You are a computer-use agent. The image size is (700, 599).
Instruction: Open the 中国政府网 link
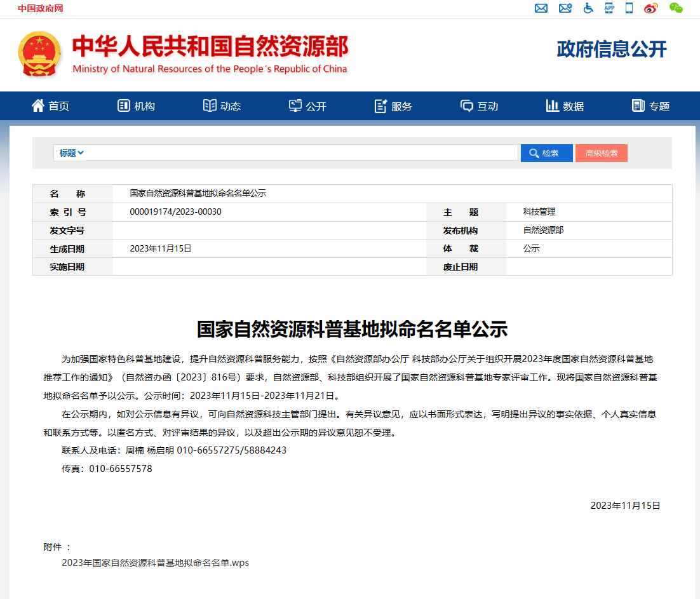pos(41,8)
